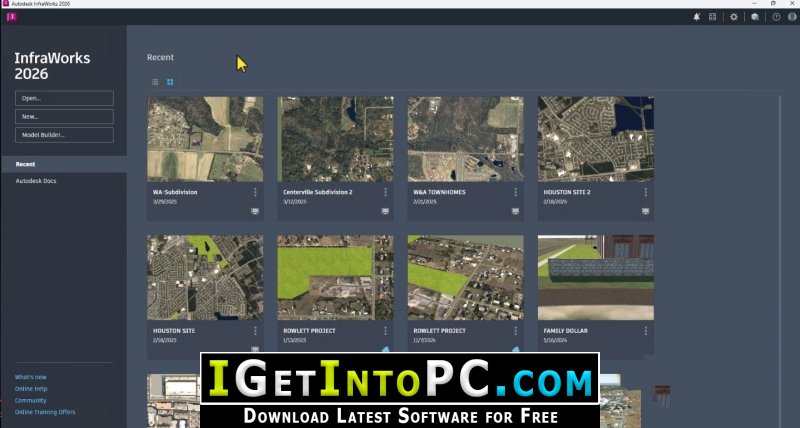Click the vertical scrollbar of recent models

779,260
